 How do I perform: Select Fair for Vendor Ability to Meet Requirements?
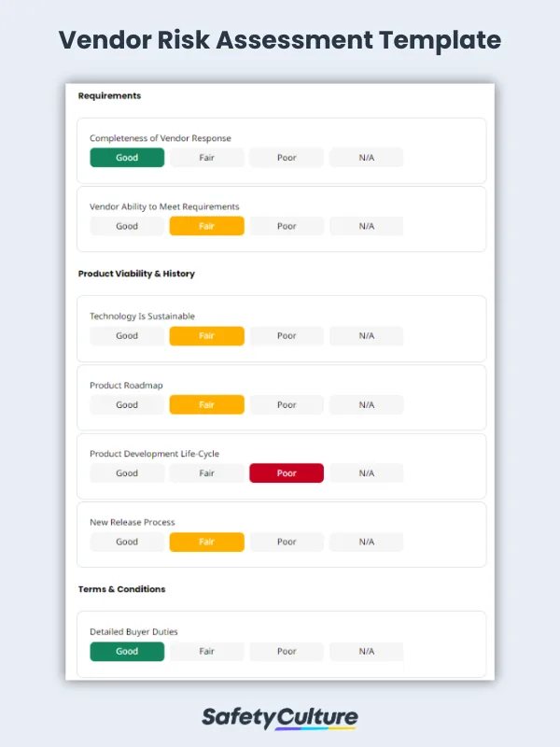206,225
